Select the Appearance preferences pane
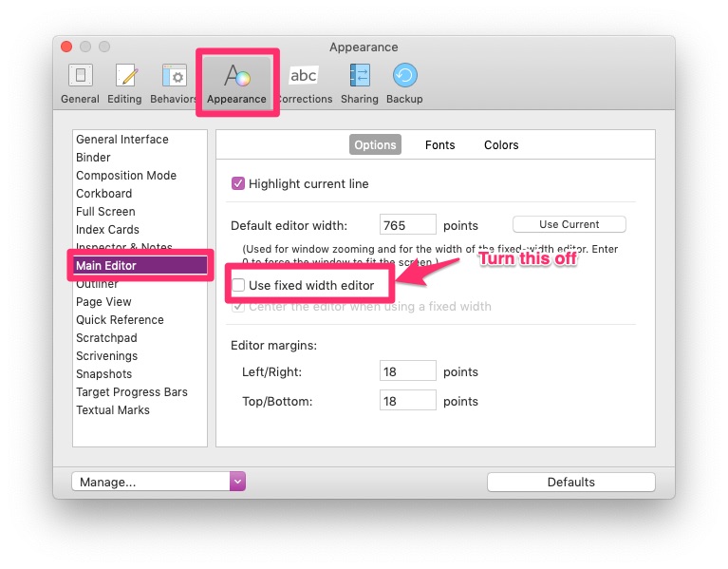The width and height of the screenshot is (728, 569). click(236, 84)
